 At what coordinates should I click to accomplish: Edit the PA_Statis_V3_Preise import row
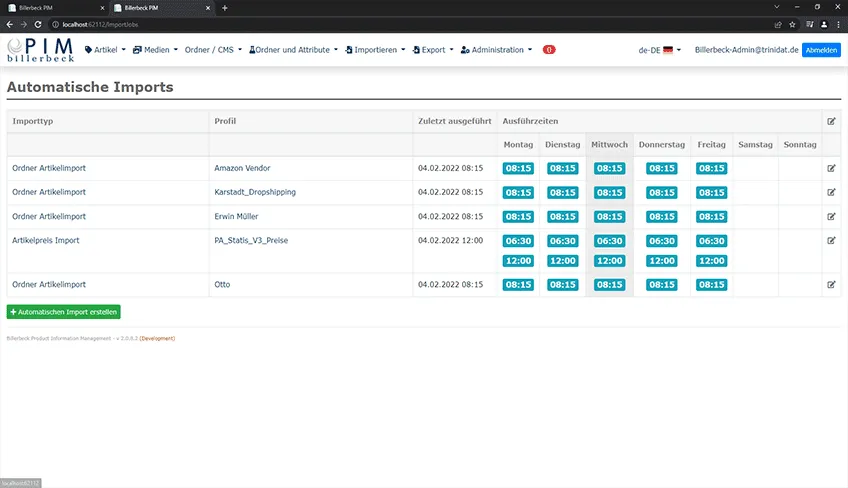click(x=831, y=240)
